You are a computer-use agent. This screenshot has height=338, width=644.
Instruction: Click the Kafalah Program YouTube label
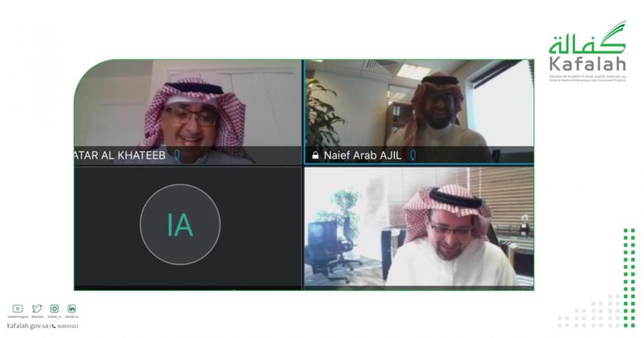tap(18, 316)
